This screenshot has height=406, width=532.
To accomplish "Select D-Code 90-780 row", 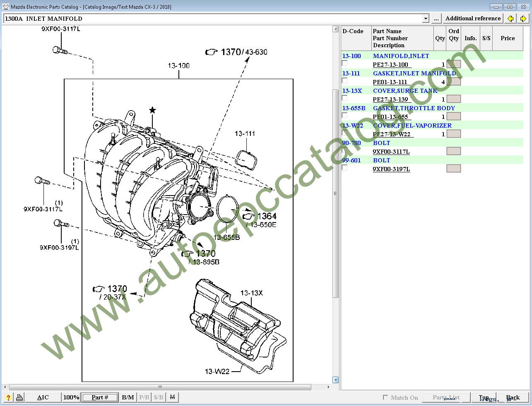I will tap(351, 143).
